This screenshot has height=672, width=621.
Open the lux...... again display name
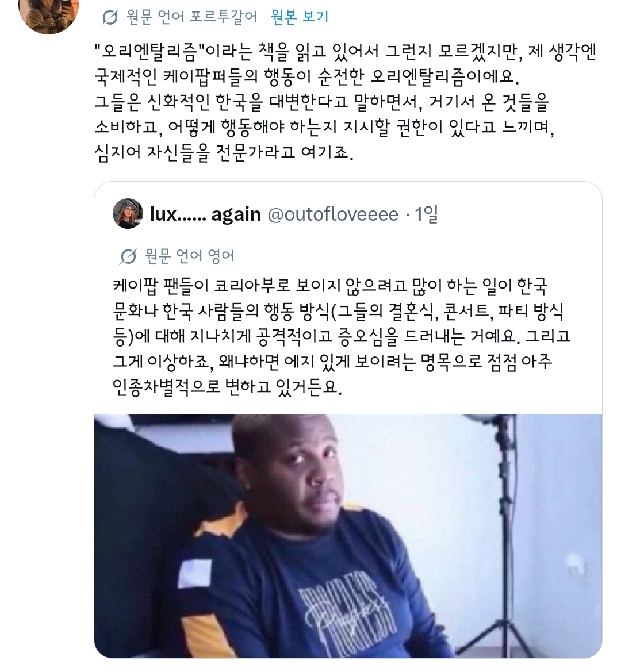[205, 214]
